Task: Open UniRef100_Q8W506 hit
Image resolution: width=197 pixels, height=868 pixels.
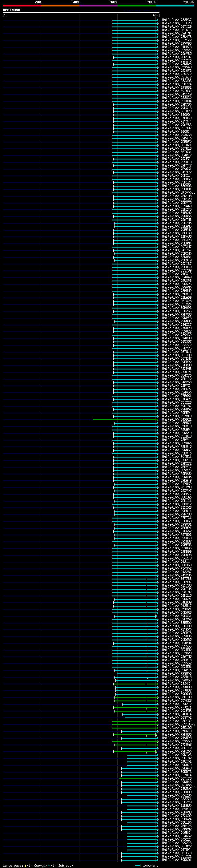Action: click(x=176, y=64)
